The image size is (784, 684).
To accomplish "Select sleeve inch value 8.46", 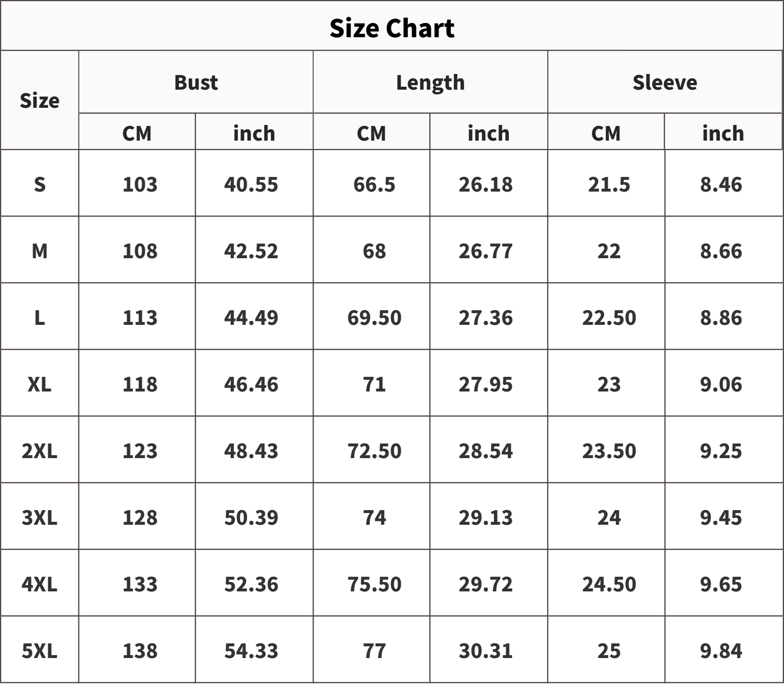I will [x=721, y=184].
